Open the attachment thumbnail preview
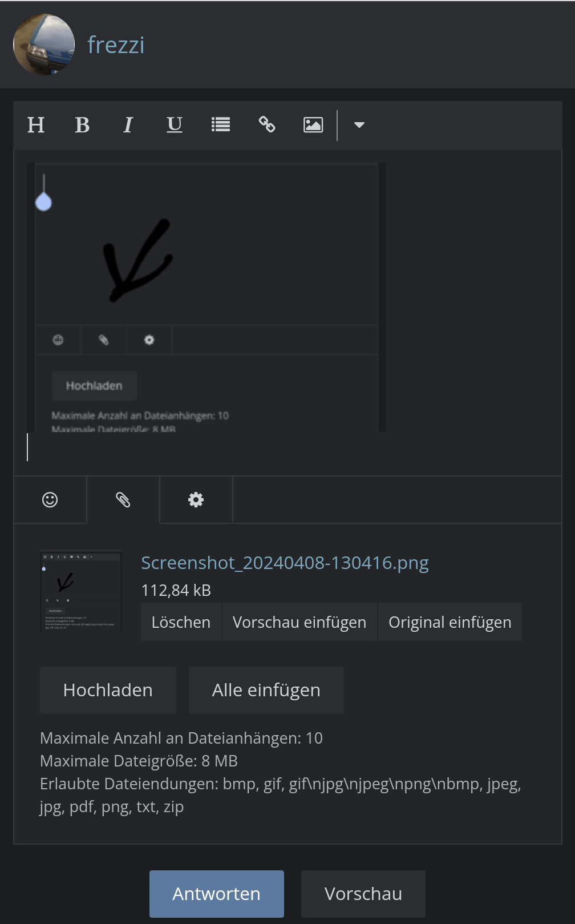This screenshot has height=924, width=575. tap(81, 591)
